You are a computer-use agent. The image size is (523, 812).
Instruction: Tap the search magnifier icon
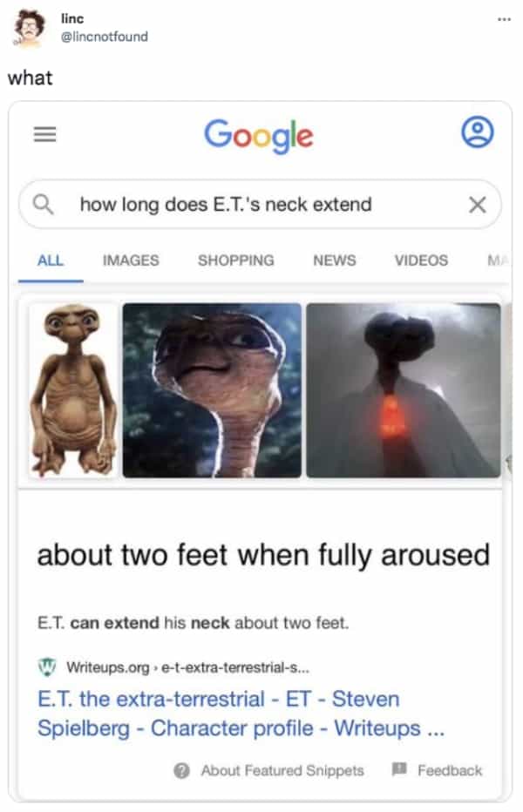click(x=43, y=204)
